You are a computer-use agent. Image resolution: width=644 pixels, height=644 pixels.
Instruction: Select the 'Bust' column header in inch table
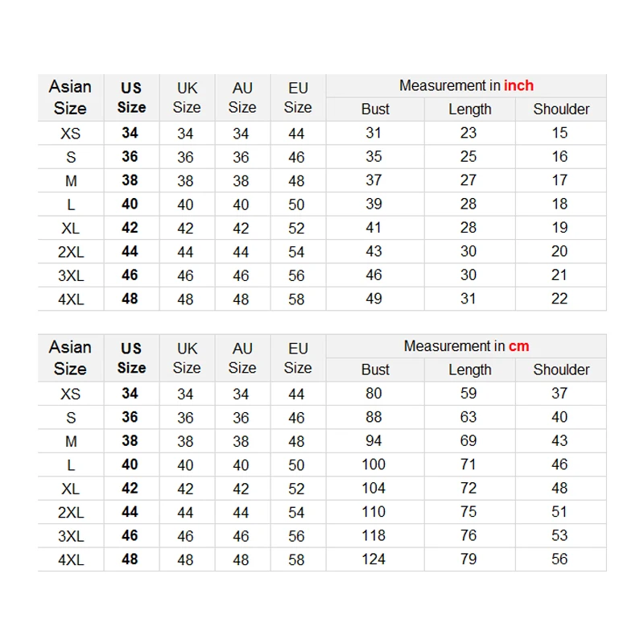pyautogui.click(x=375, y=109)
